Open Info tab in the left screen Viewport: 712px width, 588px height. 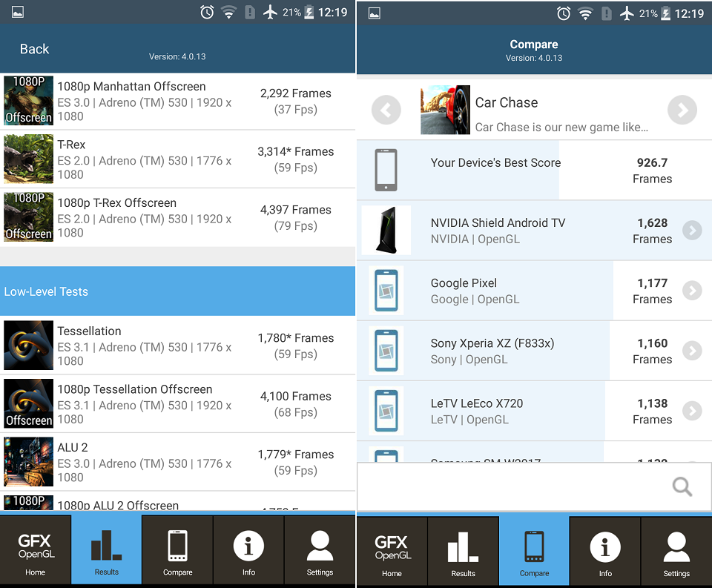[x=248, y=550]
